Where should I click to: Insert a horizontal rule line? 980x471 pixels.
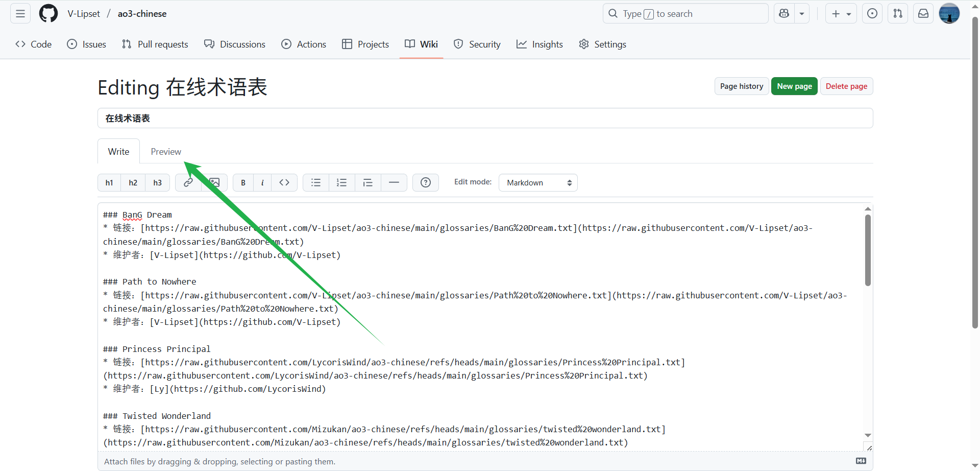coord(394,182)
